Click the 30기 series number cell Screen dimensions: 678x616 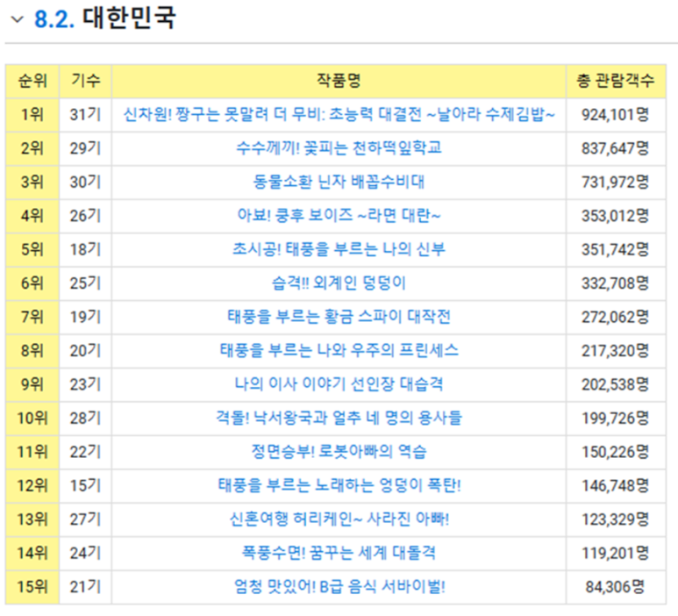(85, 183)
